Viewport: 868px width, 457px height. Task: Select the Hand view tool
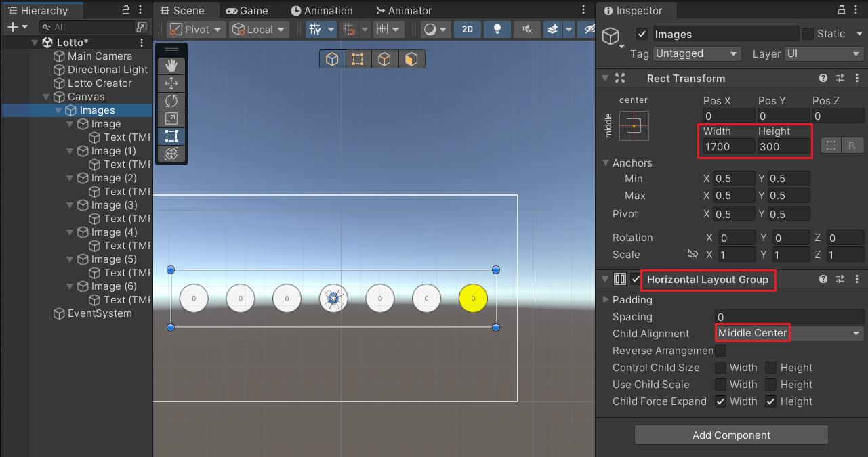(171, 66)
